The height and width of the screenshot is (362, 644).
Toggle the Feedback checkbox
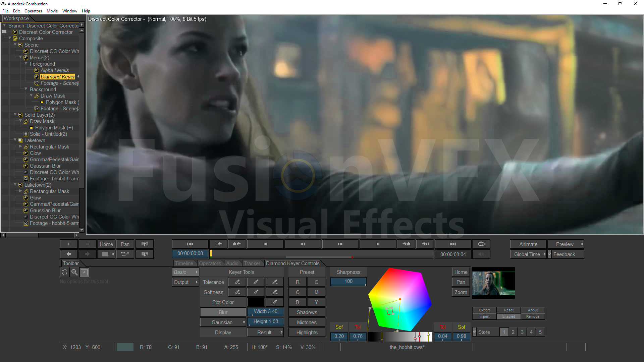click(x=549, y=254)
